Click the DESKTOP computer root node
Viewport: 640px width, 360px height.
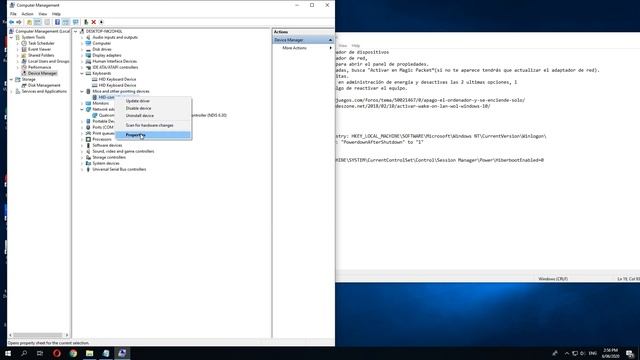pyautogui.click(x=104, y=31)
